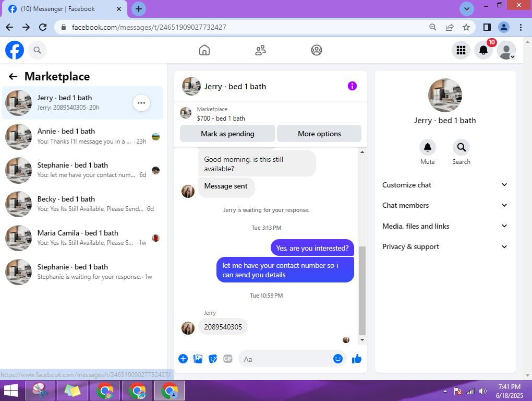Screen dimensions: 532x401
Task: Click the large listing photo in info panel
Action: pos(445,96)
